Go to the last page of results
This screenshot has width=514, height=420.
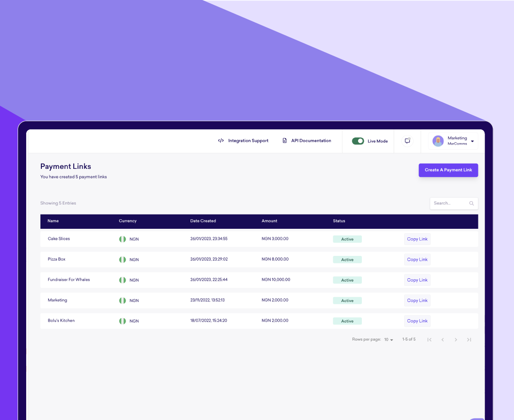coord(469,340)
